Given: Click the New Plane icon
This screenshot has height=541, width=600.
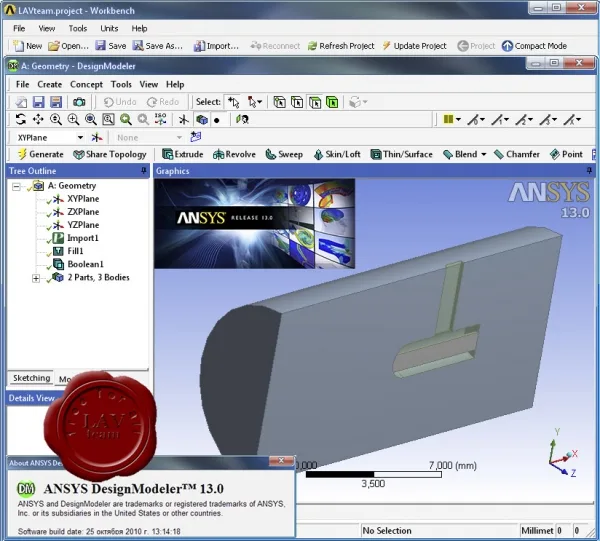Looking at the screenshot, I should 97,137.
